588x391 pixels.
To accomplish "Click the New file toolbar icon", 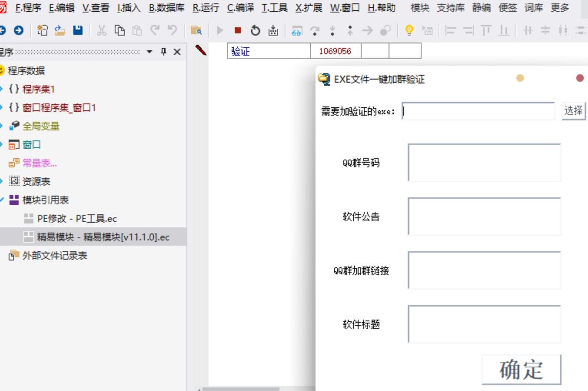I will pyautogui.click(x=44, y=30).
